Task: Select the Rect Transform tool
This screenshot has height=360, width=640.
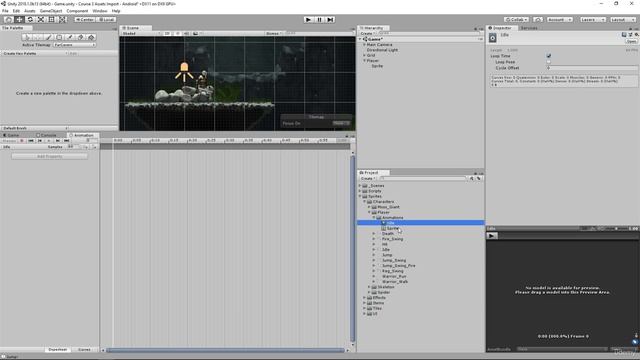Action: 51,20
